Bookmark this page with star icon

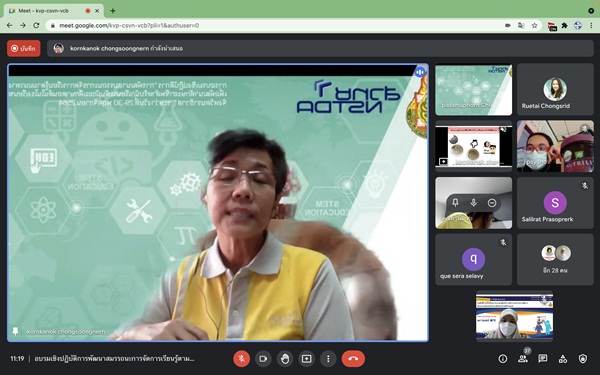(x=534, y=25)
